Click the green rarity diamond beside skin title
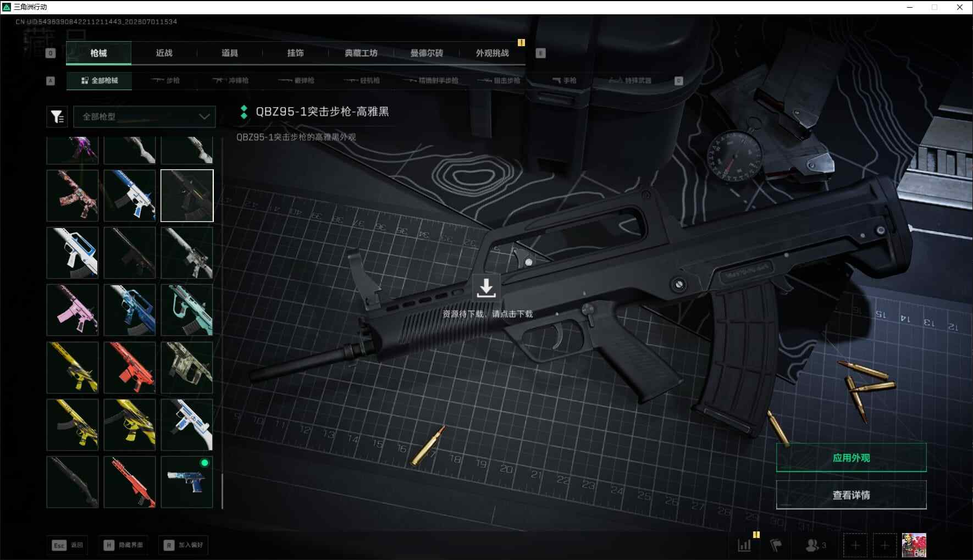Screen dimensions: 973x560 pyautogui.click(x=244, y=112)
